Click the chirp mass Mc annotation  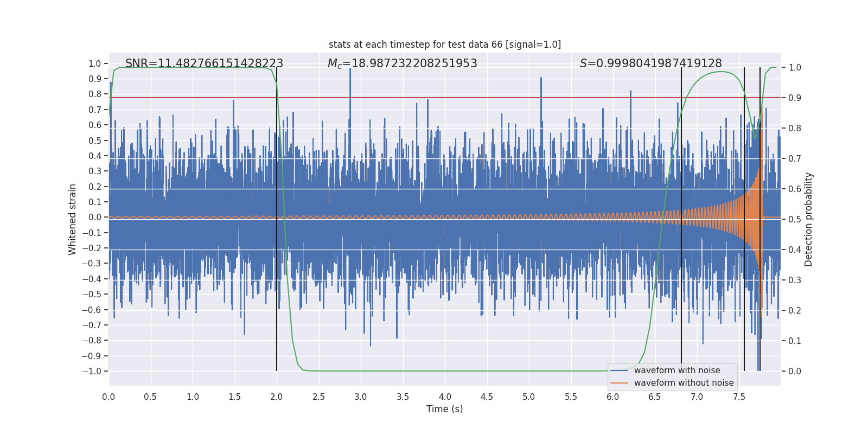403,63
